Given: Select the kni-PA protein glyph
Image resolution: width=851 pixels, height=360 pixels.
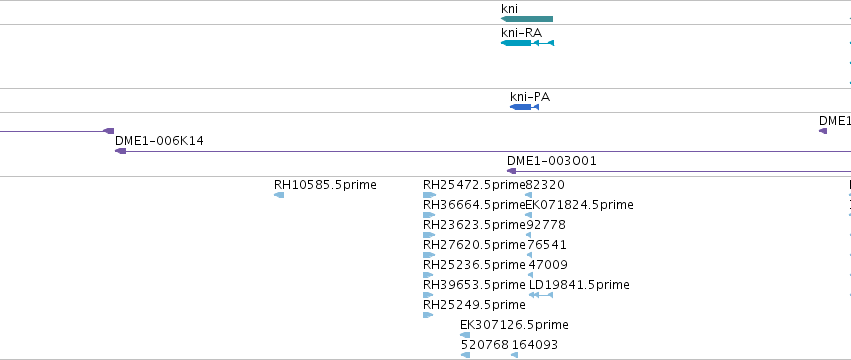Looking at the screenshot, I should point(524,107).
